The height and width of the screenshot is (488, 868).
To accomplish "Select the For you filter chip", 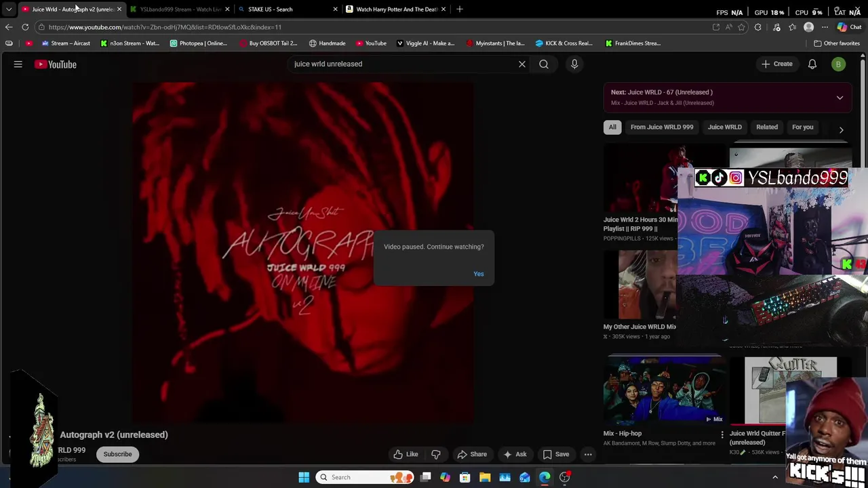I will tap(802, 127).
